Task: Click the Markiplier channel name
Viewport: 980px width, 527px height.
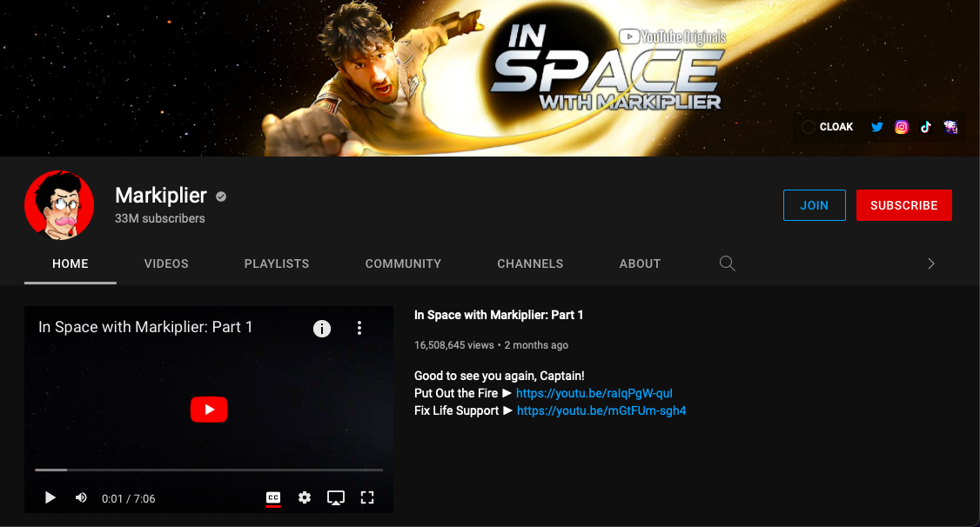Action: point(161,196)
